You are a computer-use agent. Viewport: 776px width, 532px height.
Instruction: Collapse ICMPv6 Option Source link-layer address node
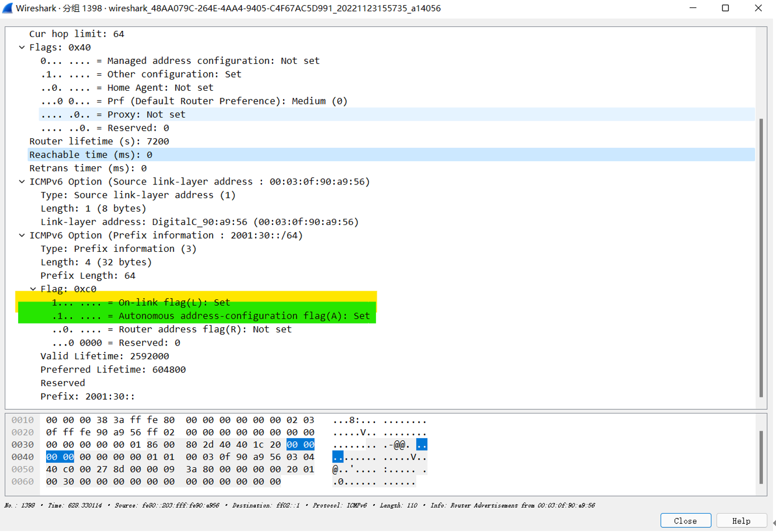click(x=22, y=181)
